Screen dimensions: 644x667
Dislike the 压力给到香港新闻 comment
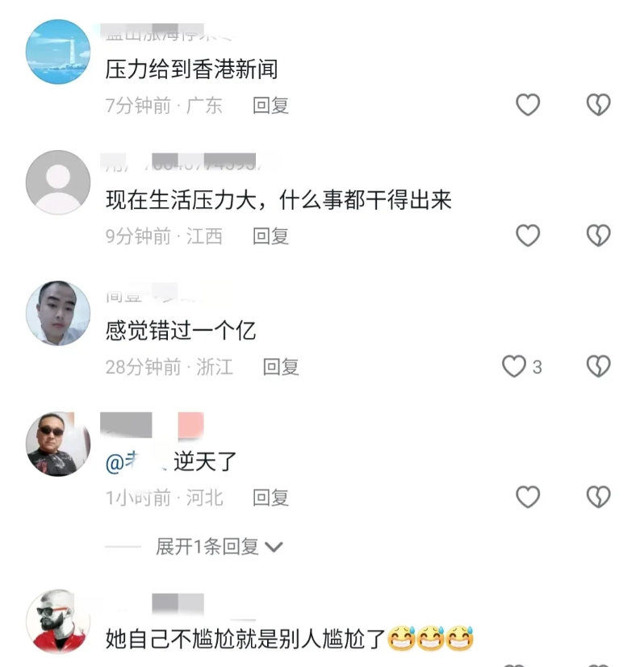click(x=599, y=105)
